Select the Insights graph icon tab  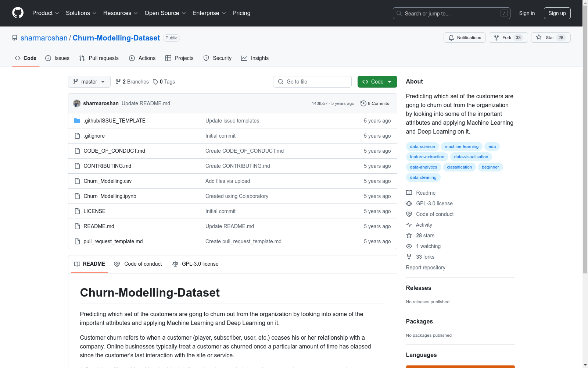[x=244, y=58]
